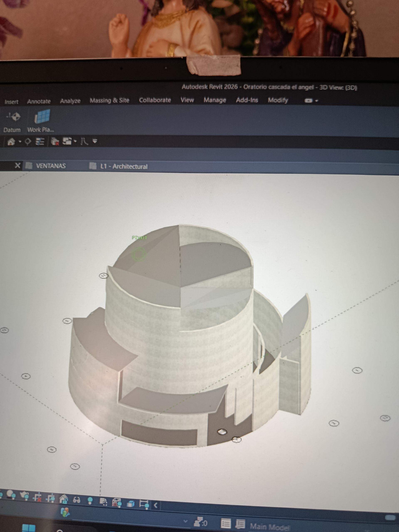The image size is (399, 532).
Task: Open Customize Quick Access Toolbar dropdown
Action: coord(95,141)
